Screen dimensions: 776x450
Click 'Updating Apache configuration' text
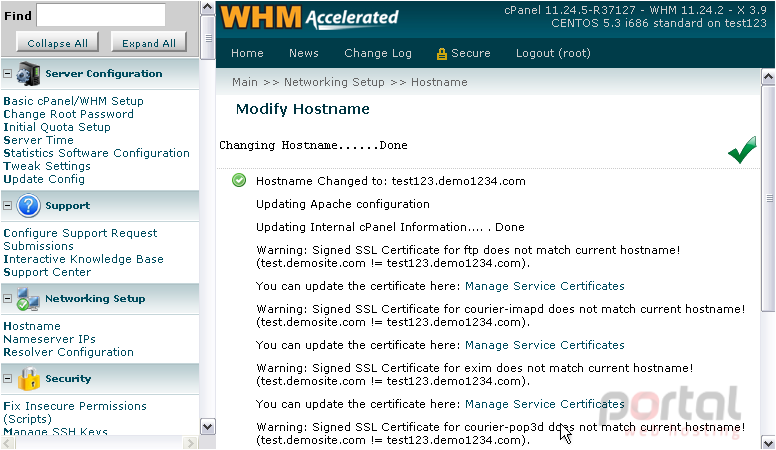(x=342, y=204)
